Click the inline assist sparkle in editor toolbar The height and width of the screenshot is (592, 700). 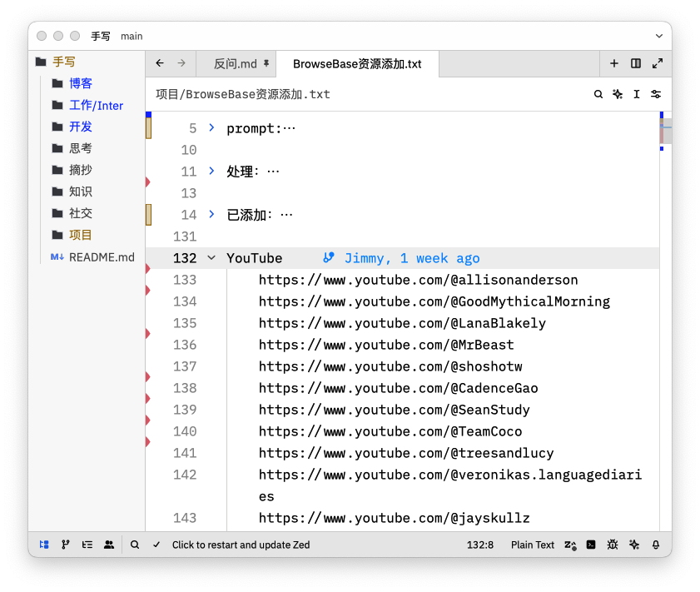pyautogui.click(x=618, y=94)
